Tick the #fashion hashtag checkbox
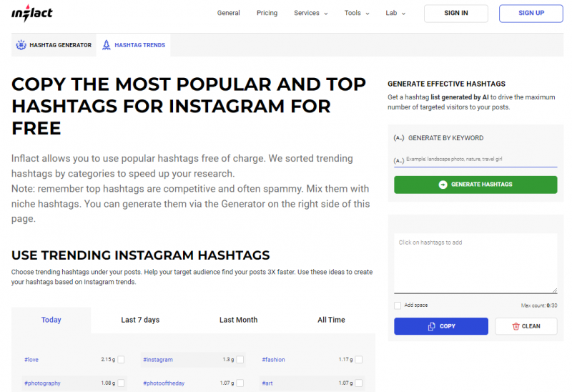Screen dimensions: 572x392 tap(358, 360)
